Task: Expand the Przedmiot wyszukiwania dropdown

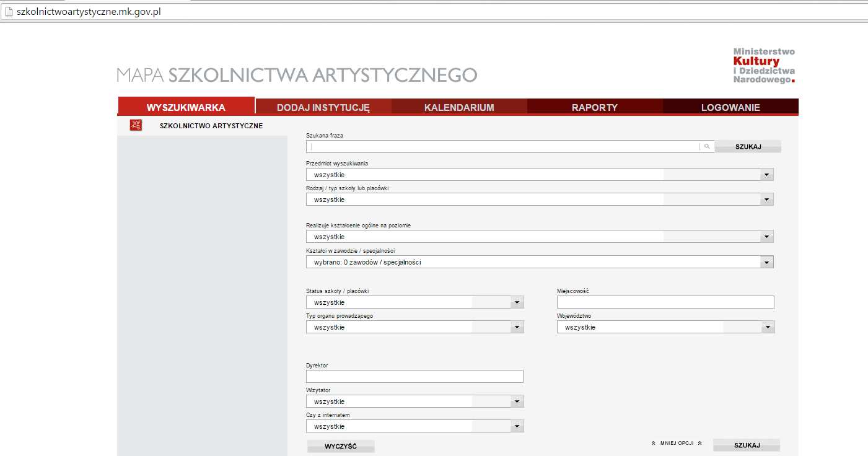Action: [540, 175]
